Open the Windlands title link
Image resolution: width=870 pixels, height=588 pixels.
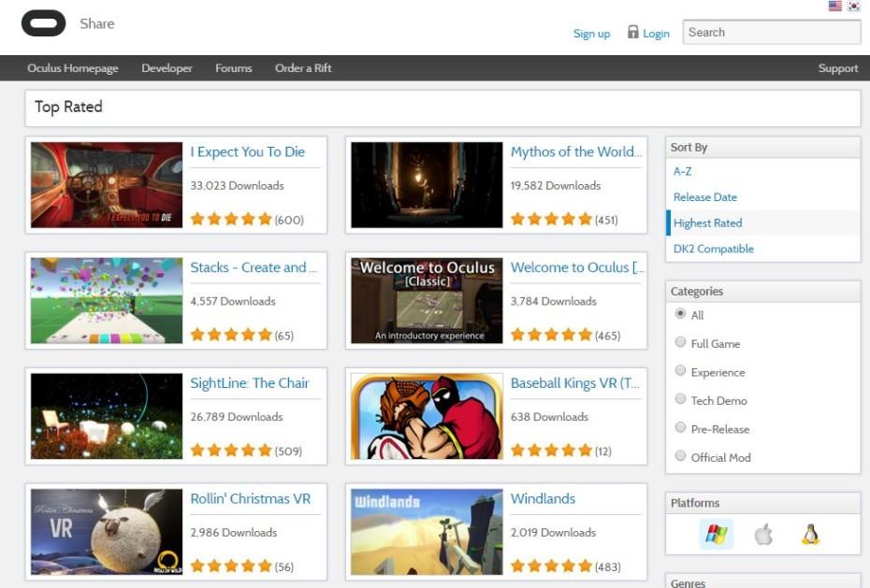click(x=543, y=499)
